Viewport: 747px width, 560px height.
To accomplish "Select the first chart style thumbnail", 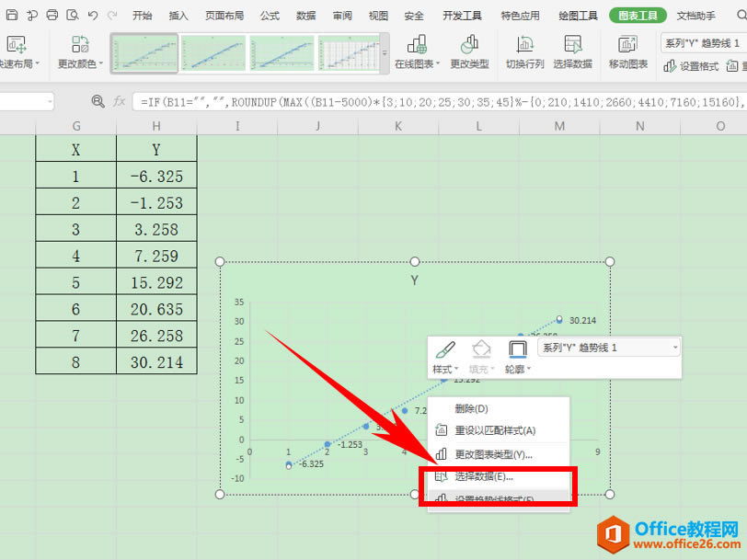I will pos(144,52).
